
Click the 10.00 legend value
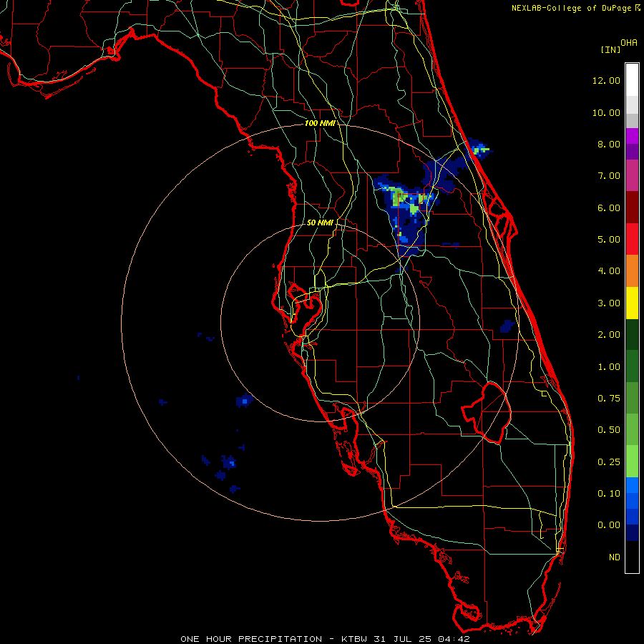[x=606, y=112]
